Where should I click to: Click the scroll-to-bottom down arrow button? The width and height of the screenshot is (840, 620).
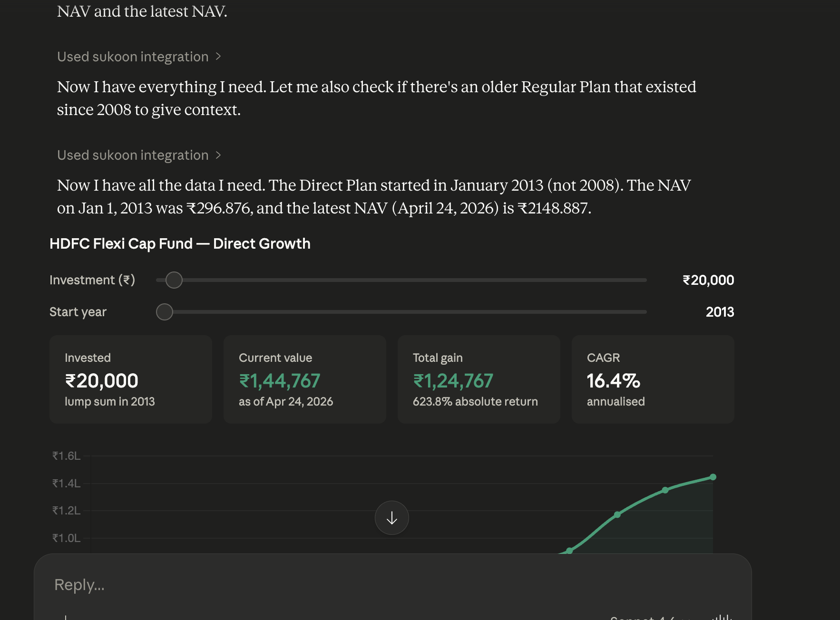(x=391, y=518)
